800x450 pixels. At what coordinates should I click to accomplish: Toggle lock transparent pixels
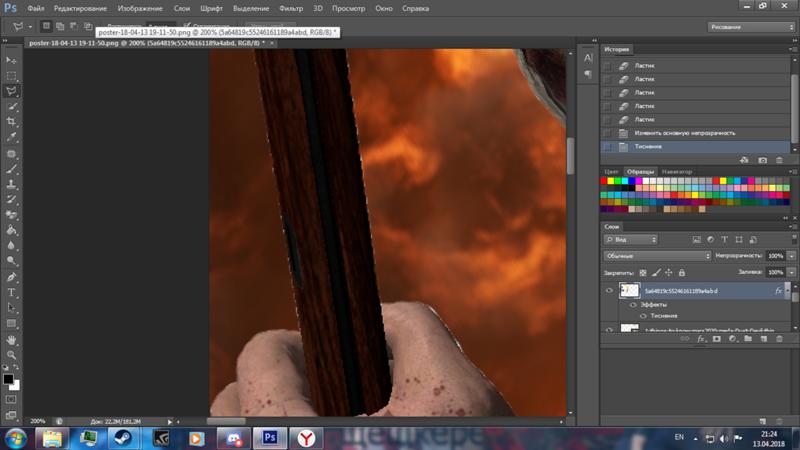[x=643, y=273]
